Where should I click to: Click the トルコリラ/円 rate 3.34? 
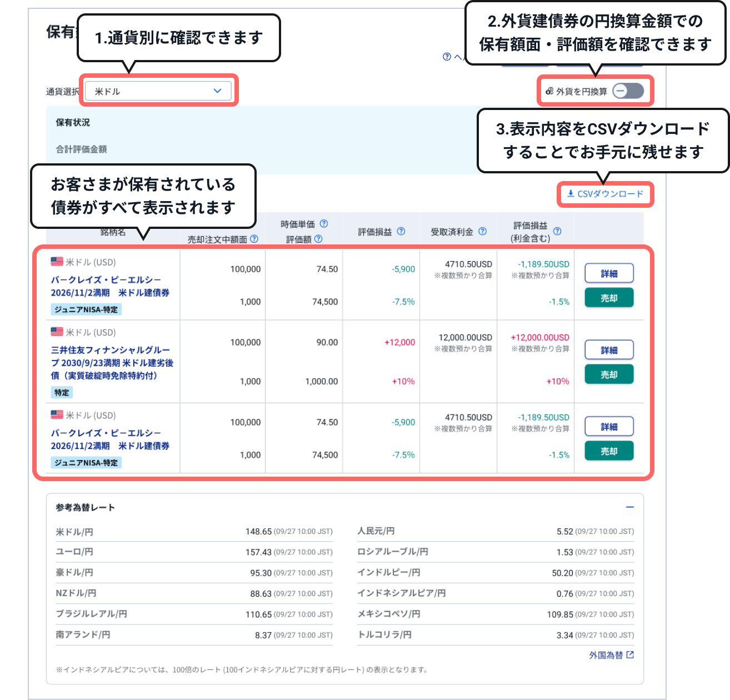[x=565, y=635]
